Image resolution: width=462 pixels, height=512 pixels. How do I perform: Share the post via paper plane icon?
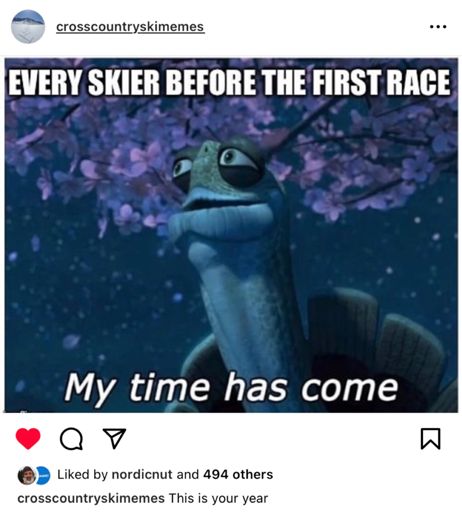[x=114, y=438]
